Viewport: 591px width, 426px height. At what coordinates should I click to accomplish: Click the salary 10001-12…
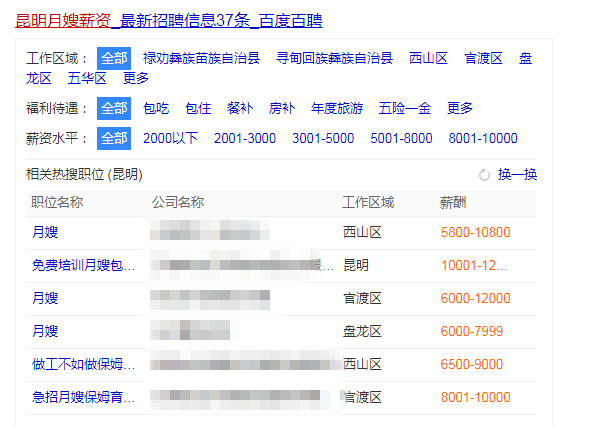click(475, 265)
